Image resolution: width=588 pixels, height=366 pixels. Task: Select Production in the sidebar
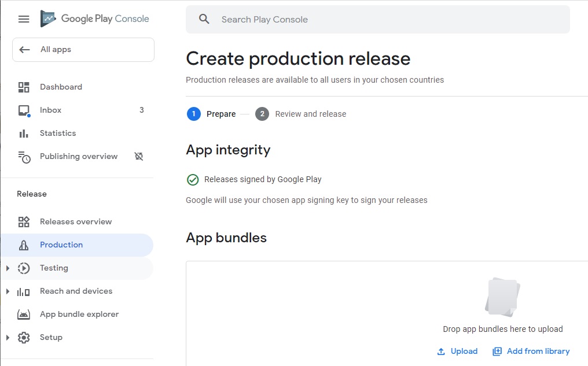tap(61, 245)
